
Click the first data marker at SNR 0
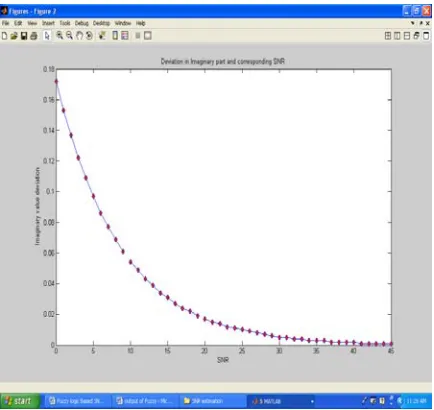pos(56,81)
